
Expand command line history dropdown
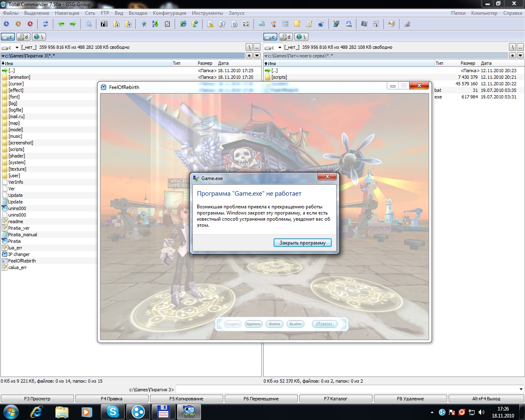tap(521, 389)
